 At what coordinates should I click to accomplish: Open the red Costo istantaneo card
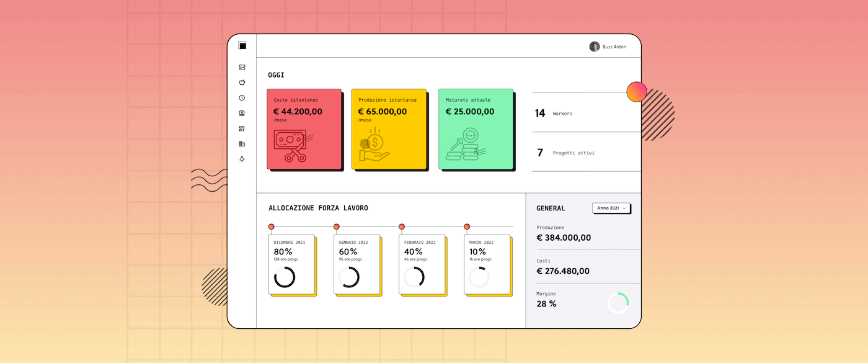coord(304,129)
